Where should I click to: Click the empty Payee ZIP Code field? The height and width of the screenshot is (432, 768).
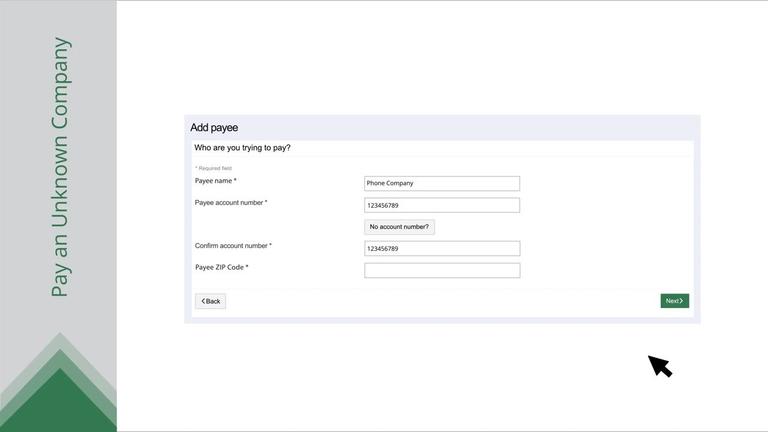tap(442, 270)
